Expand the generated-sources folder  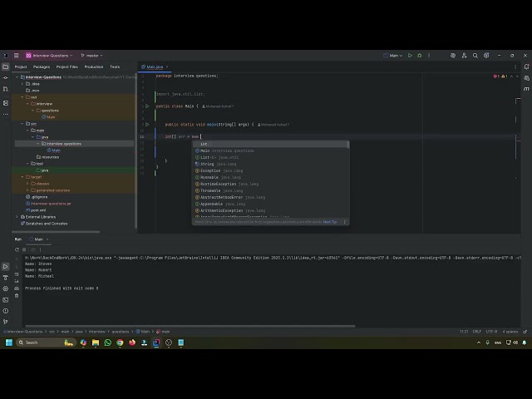27,190
